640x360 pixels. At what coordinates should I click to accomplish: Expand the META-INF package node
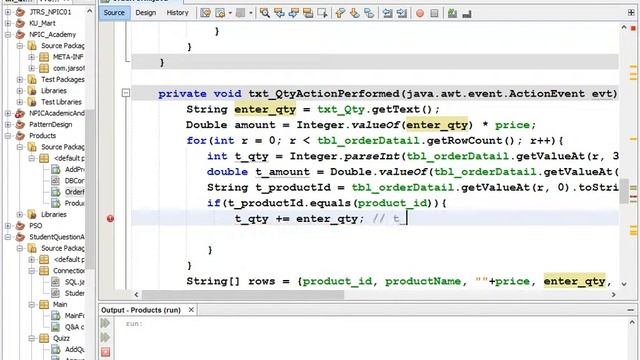click(x=31, y=57)
